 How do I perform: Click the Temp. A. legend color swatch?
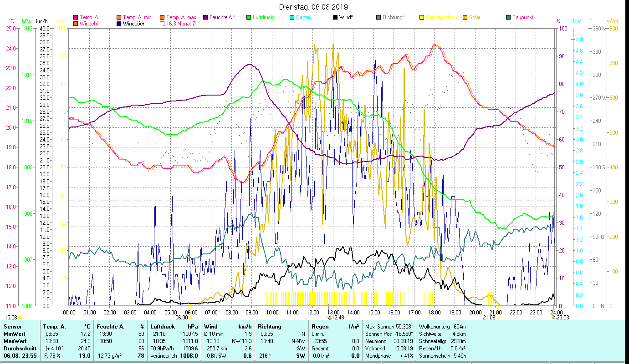(x=76, y=18)
